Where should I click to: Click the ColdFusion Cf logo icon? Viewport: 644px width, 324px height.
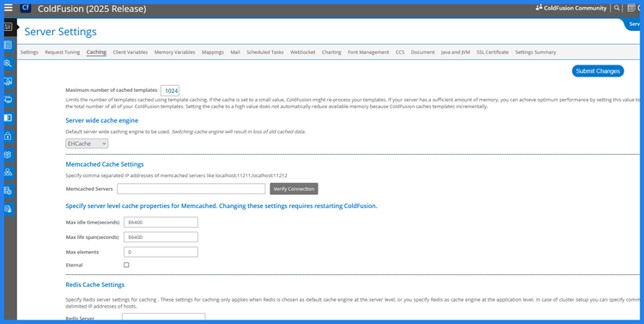26,8
